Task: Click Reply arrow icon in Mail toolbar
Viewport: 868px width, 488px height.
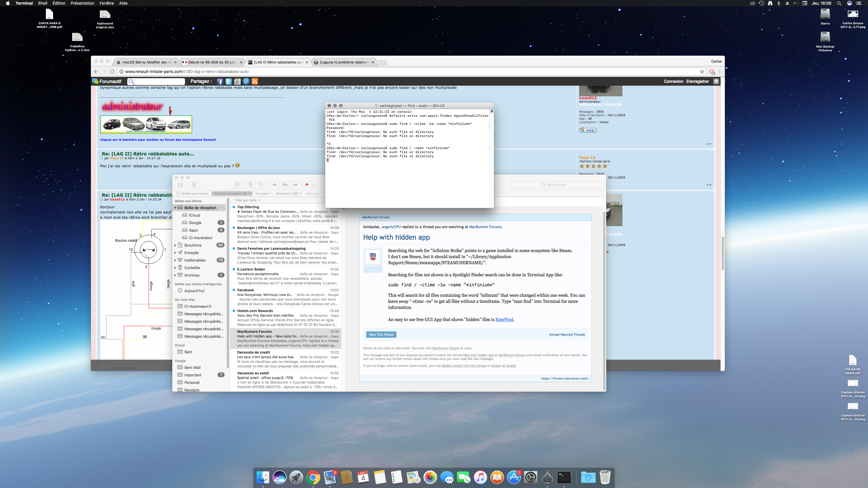Action: click(x=275, y=185)
